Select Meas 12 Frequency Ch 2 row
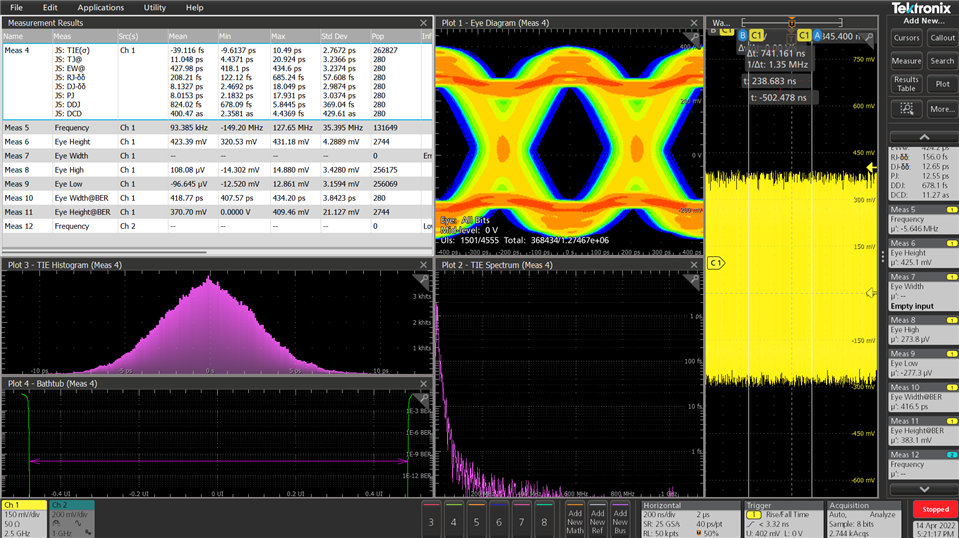Viewport: 959px width, 538px height. pyautogui.click(x=217, y=226)
